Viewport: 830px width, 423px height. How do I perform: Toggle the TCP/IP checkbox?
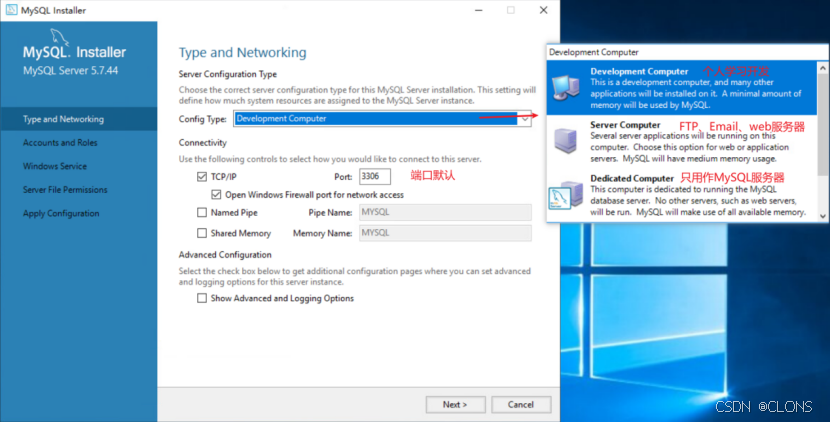click(202, 177)
